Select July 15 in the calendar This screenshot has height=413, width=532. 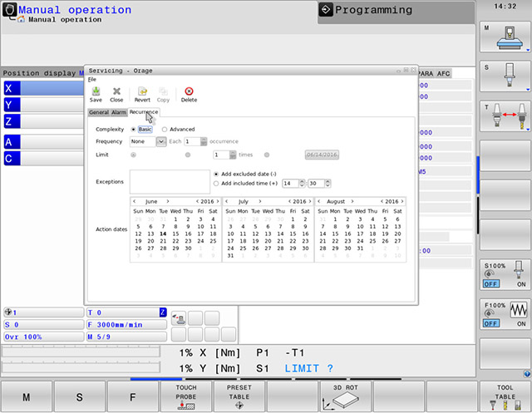[x=293, y=234]
